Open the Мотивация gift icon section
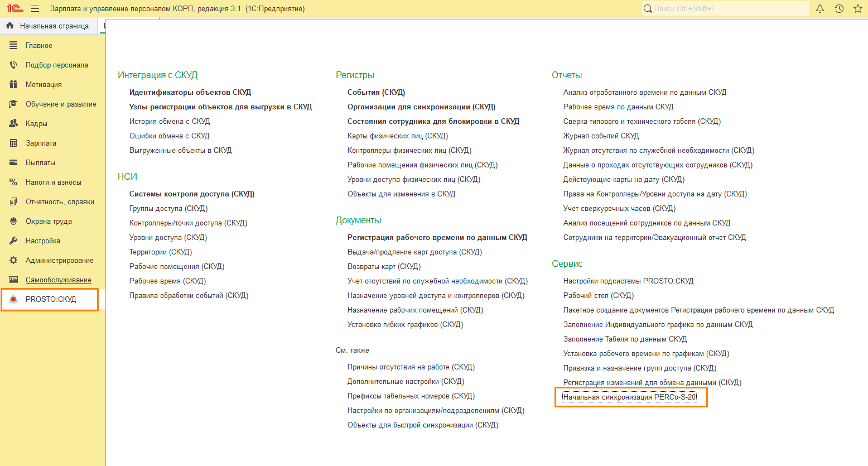Screen dimensions: 868x466 (44, 85)
